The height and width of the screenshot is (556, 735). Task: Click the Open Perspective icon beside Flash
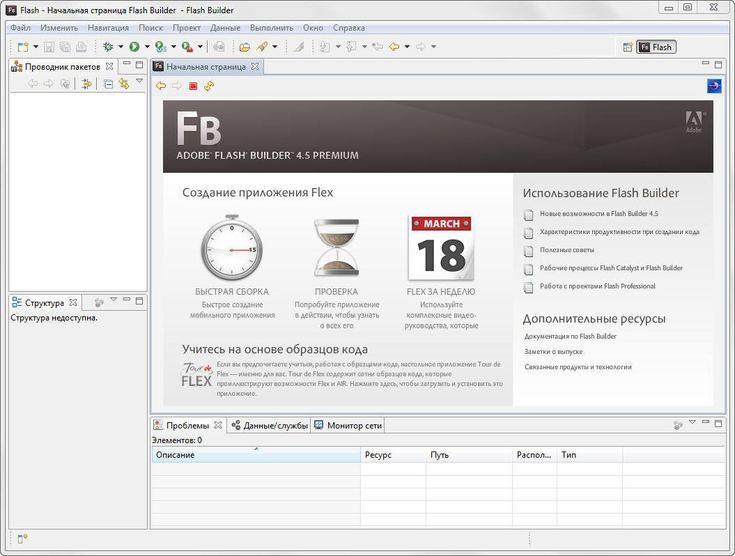(628, 47)
